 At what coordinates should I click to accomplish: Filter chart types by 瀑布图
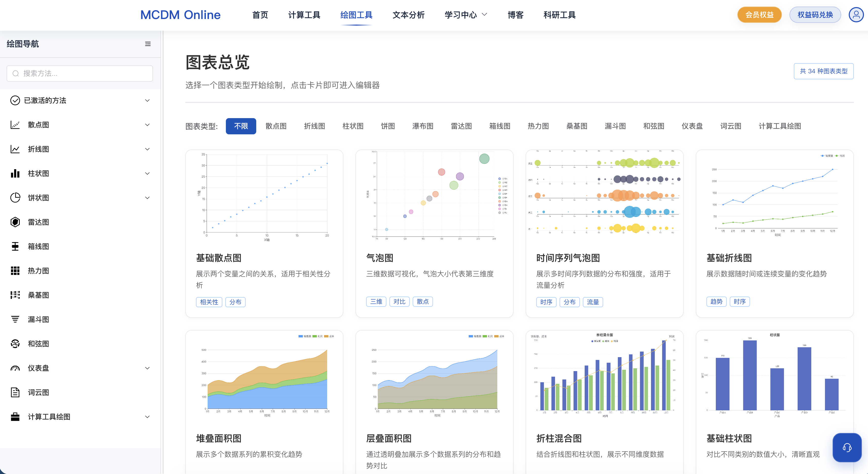pyautogui.click(x=423, y=126)
